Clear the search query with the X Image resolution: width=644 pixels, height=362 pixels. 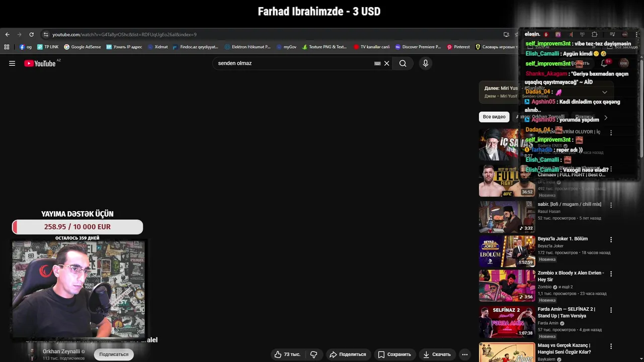(x=387, y=63)
